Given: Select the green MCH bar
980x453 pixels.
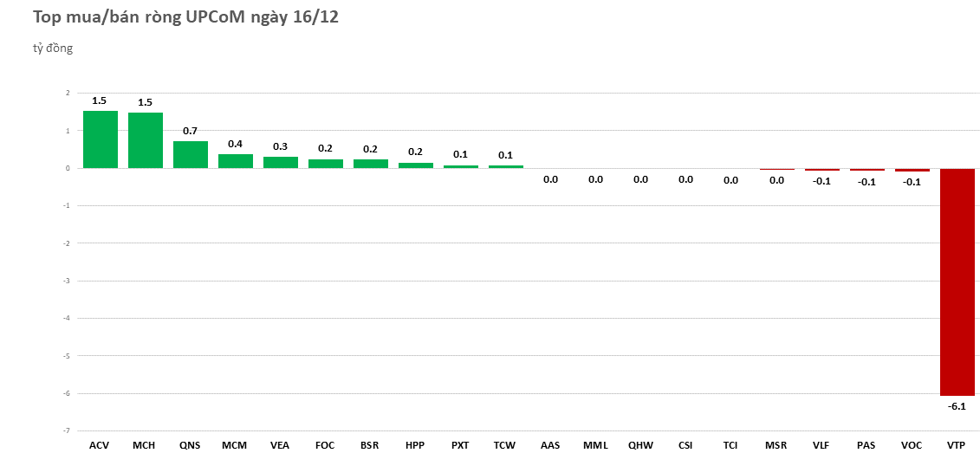Looking at the screenshot, I should point(145,140).
